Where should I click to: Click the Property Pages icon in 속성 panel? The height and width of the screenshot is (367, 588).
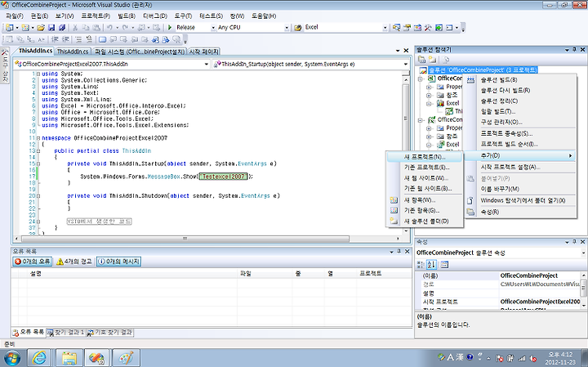[444, 265]
